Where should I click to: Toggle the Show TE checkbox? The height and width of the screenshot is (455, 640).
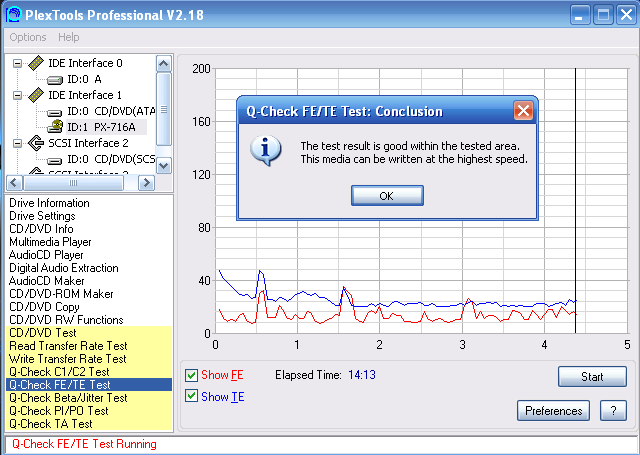[x=191, y=396]
